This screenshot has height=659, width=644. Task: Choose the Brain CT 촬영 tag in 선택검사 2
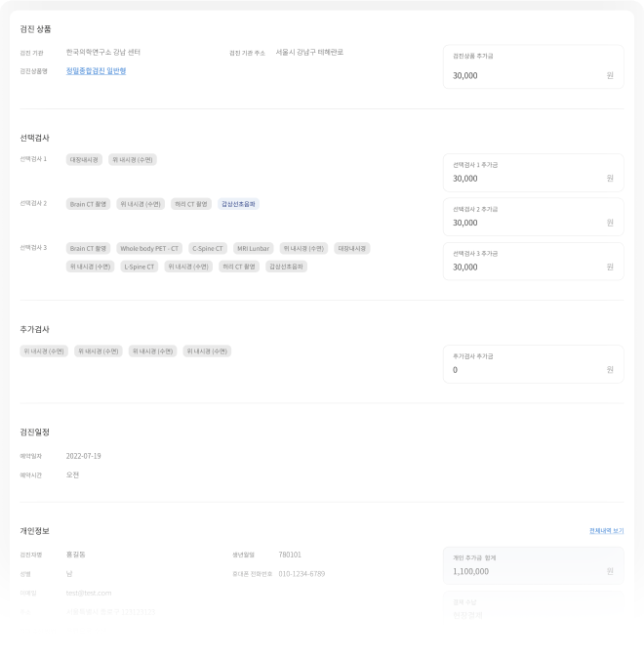click(x=88, y=204)
